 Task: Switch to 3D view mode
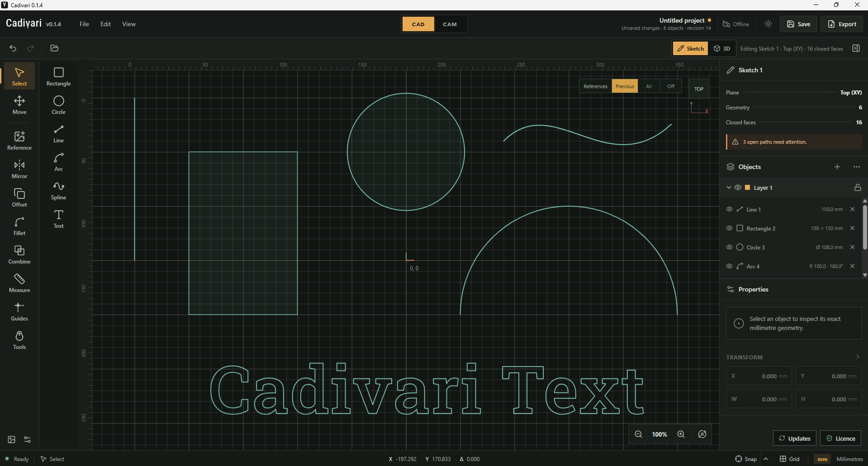722,48
